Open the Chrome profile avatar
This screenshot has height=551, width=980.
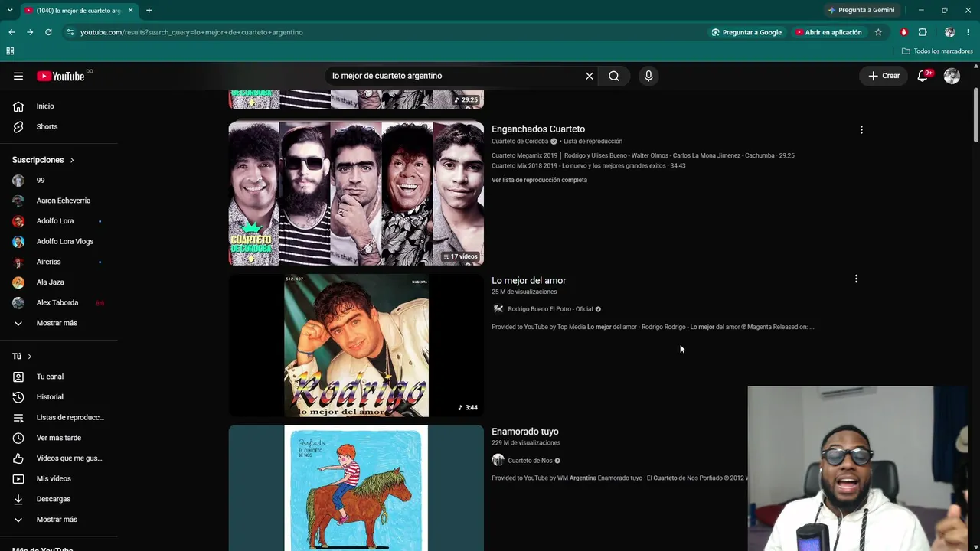coord(950,32)
